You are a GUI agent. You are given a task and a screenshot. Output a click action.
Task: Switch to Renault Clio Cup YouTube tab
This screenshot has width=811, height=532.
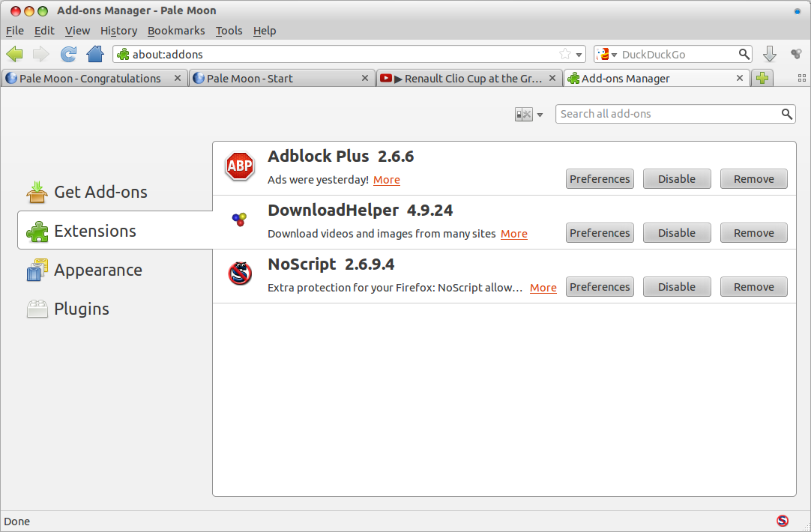coord(469,78)
